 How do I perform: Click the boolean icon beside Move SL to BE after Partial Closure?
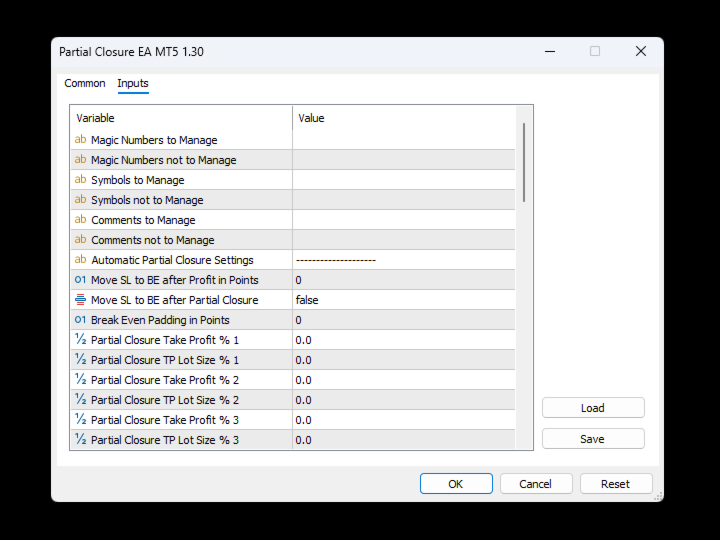[80, 300]
